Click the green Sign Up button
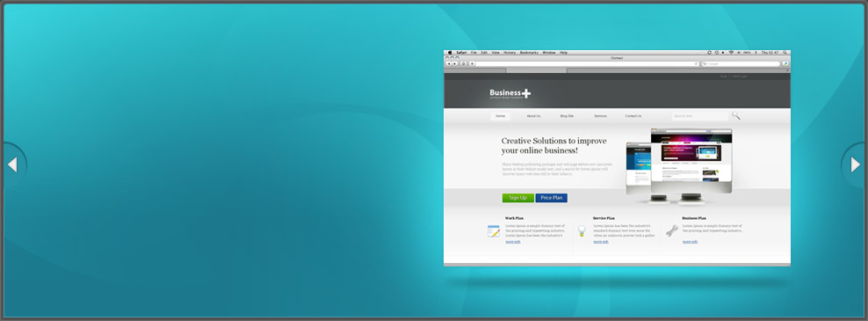Screen dimensions: 868x321 click(518, 198)
